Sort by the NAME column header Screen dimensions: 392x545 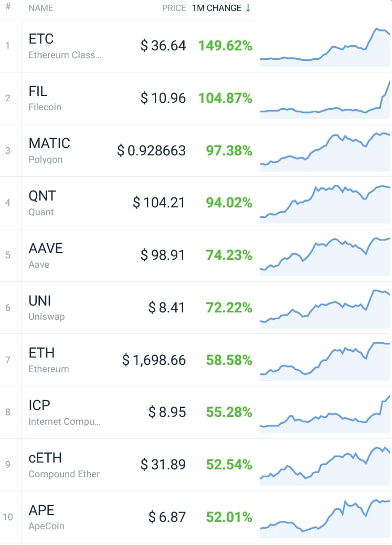(40, 8)
